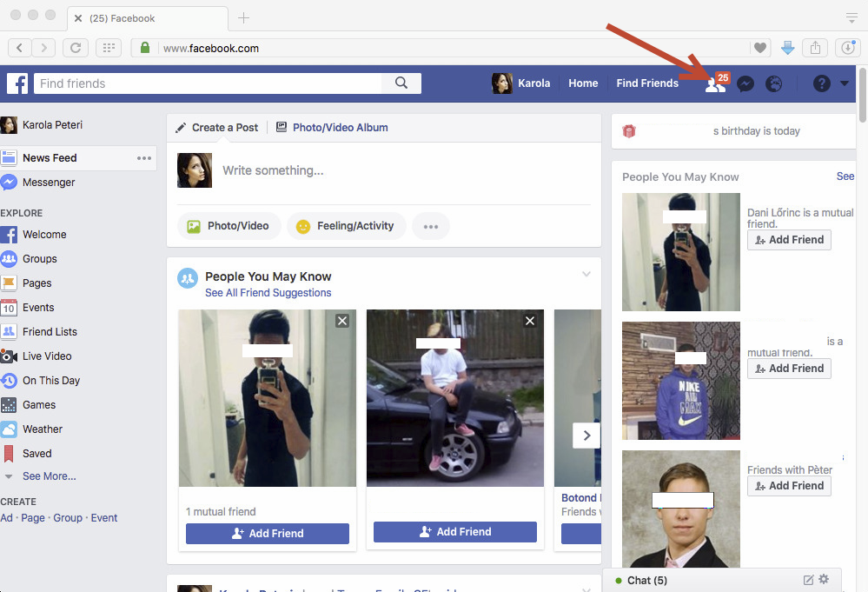Add Friend on card with 1 mutual friend

point(268,533)
